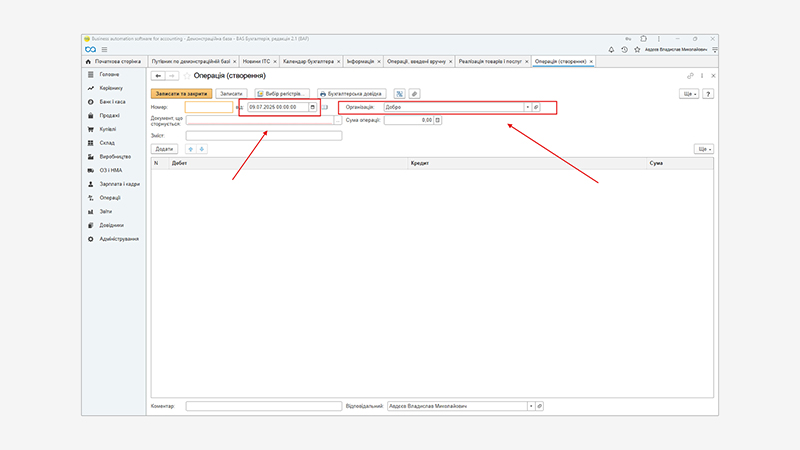Open Продажі section in sidebar

109,116
